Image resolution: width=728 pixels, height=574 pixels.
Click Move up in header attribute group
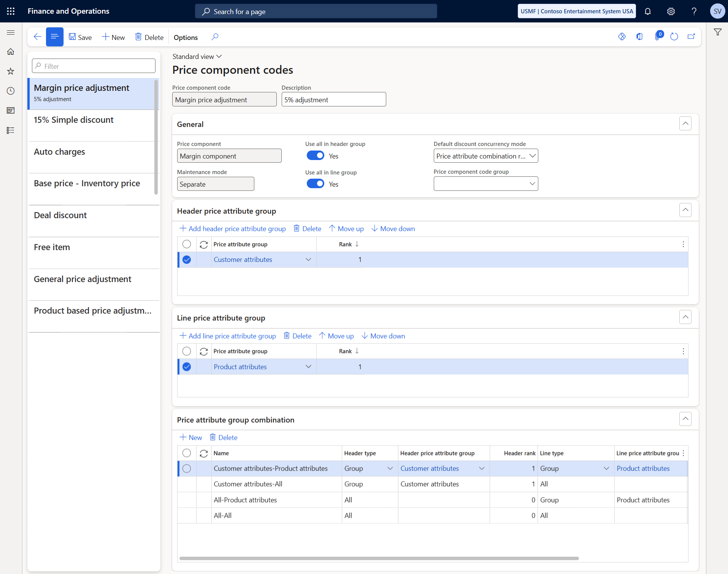pyautogui.click(x=346, y=229)
